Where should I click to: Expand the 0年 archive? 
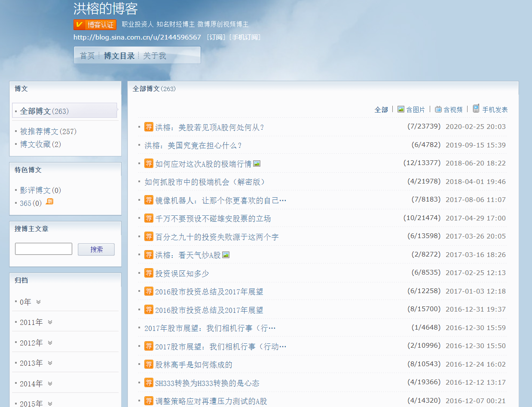(38, 302)
